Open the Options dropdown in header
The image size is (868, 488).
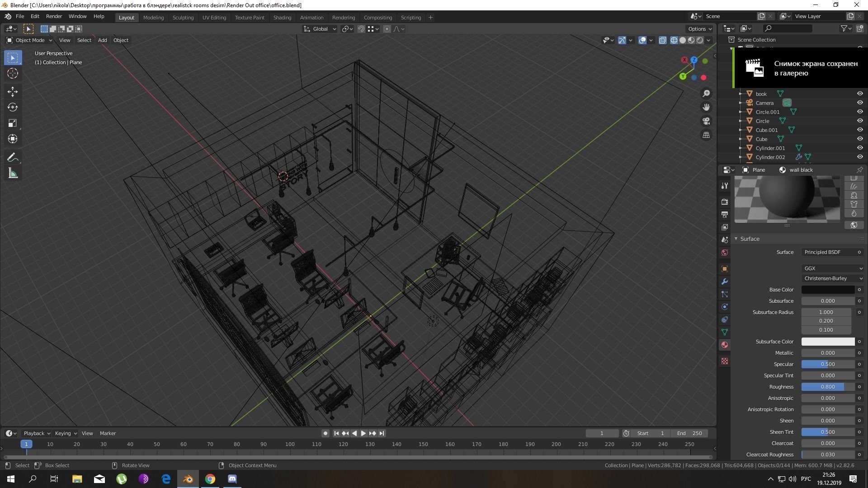click(700, 29)
